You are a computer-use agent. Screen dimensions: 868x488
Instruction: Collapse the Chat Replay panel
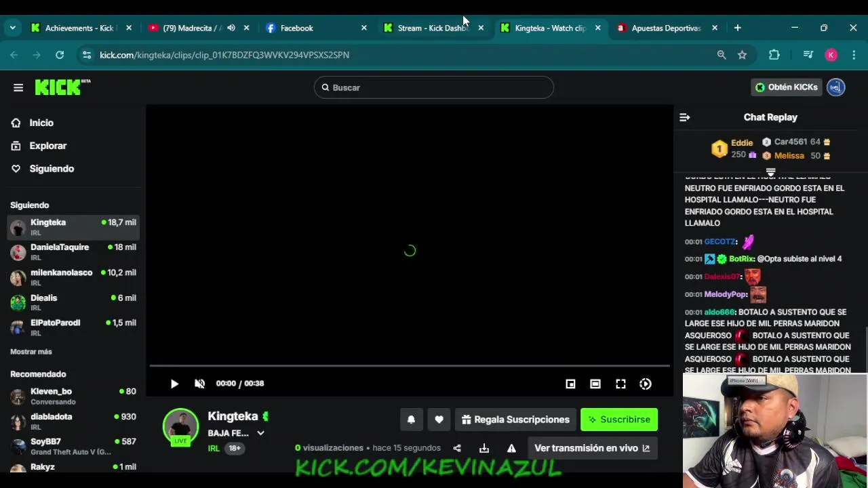point(685,117)
